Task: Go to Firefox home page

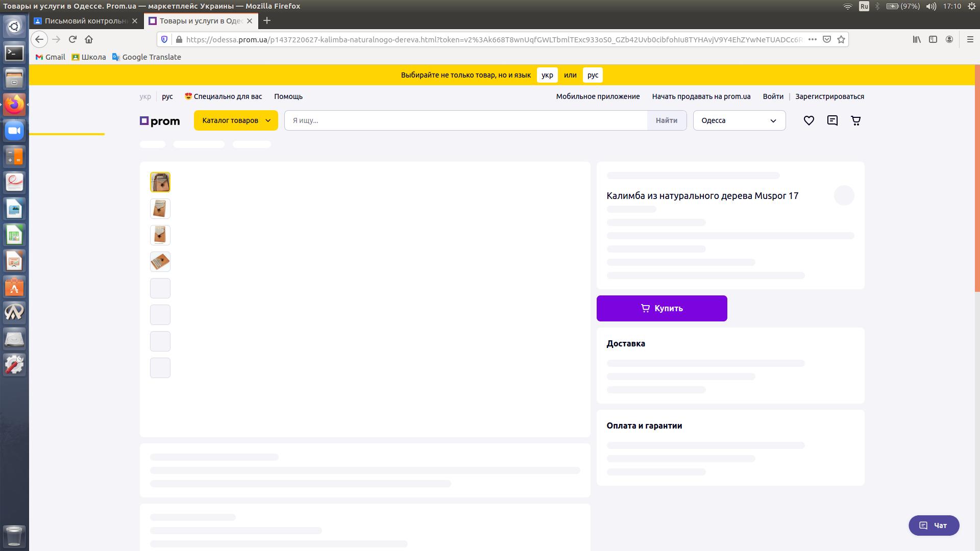Action: pyautogui.click(x=89, y=39)
